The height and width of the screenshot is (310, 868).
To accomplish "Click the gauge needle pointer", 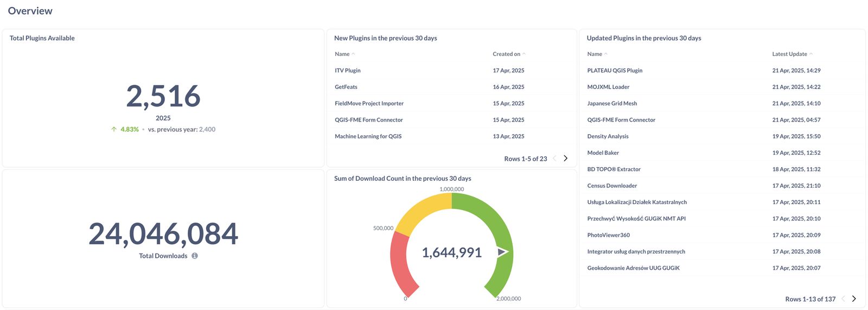I will (x=502, y=252).
